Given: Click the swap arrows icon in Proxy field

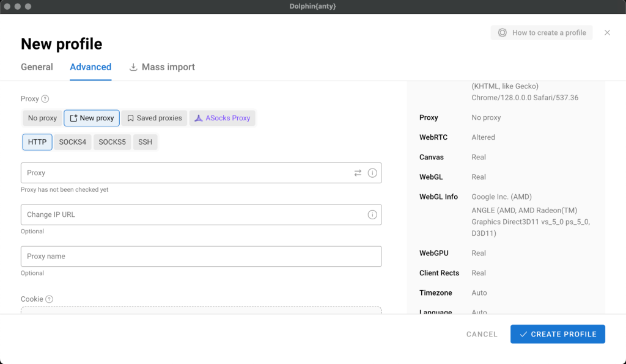Looking at the screenshot, I should 358,173.
